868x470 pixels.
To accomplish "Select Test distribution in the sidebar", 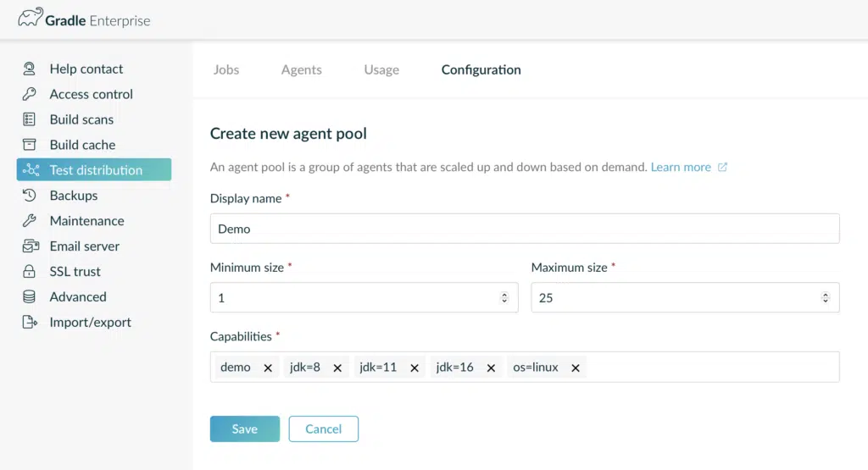I will click(x=94, y=170).
